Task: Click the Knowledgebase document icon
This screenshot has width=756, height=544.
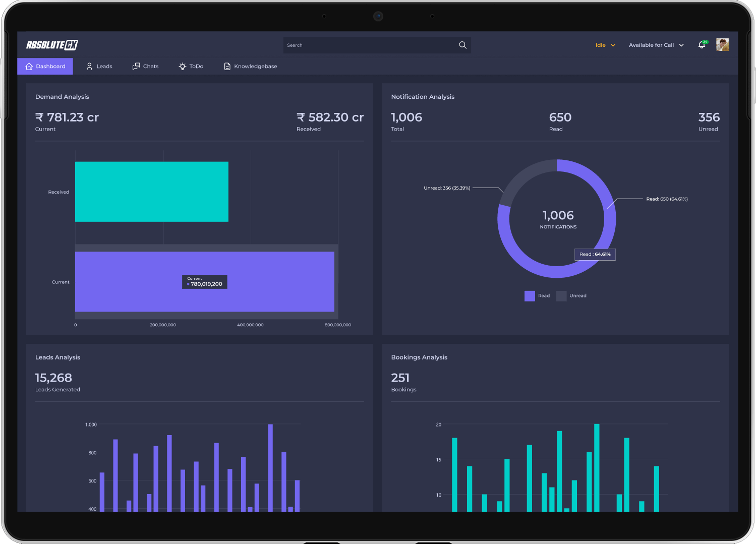Action: point(227,66)
